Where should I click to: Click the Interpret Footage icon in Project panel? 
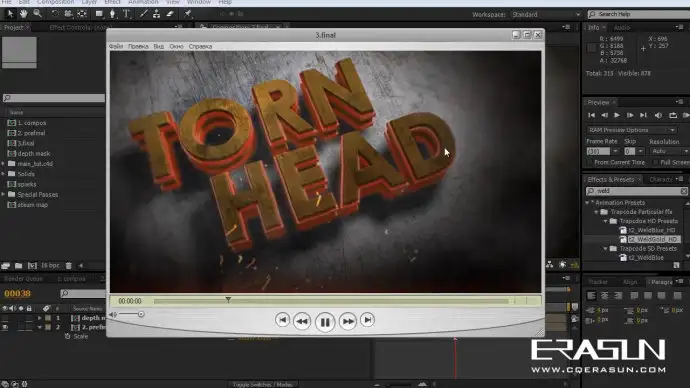coord(5,266)
